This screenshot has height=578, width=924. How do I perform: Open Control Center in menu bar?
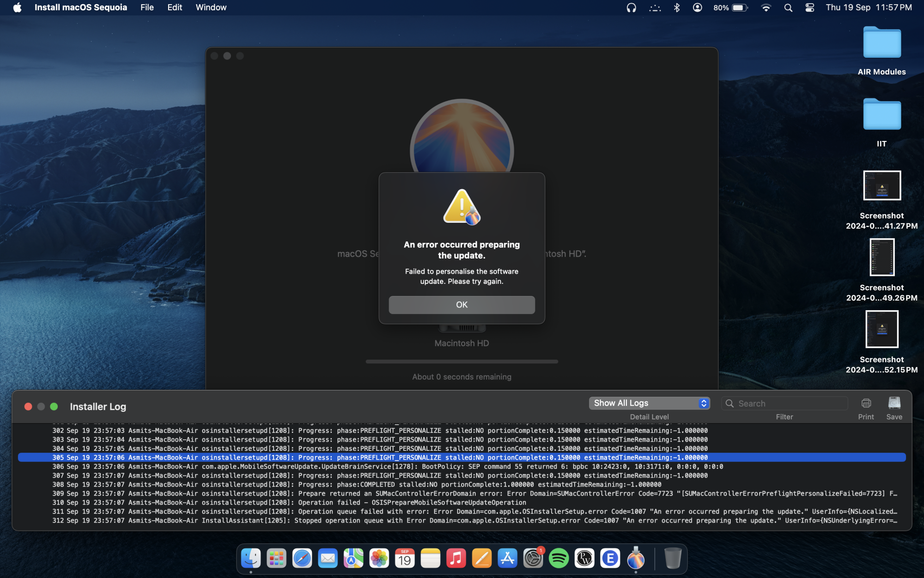point(809,7)
